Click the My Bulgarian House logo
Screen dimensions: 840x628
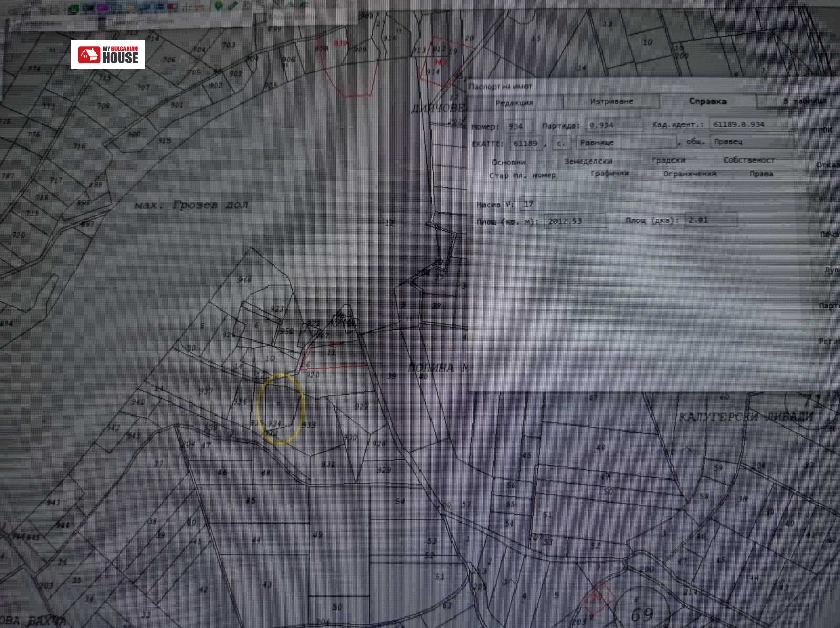tap(108, 55)
